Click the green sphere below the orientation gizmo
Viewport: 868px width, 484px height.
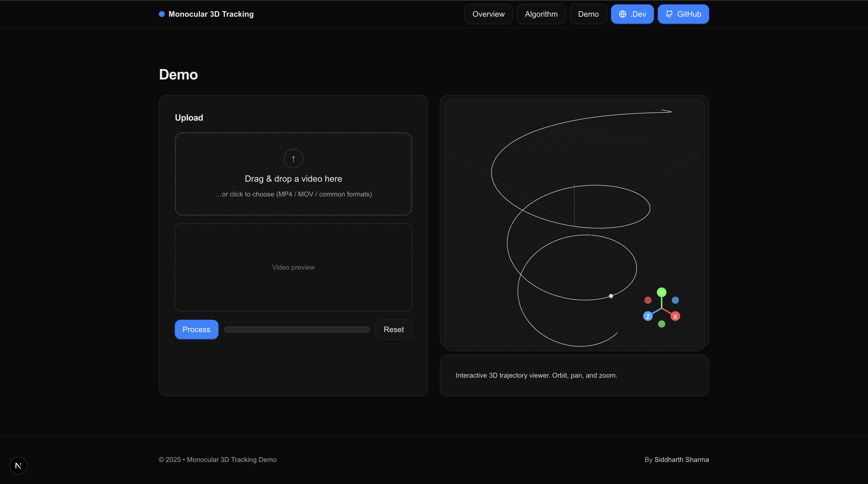[661, 324]
